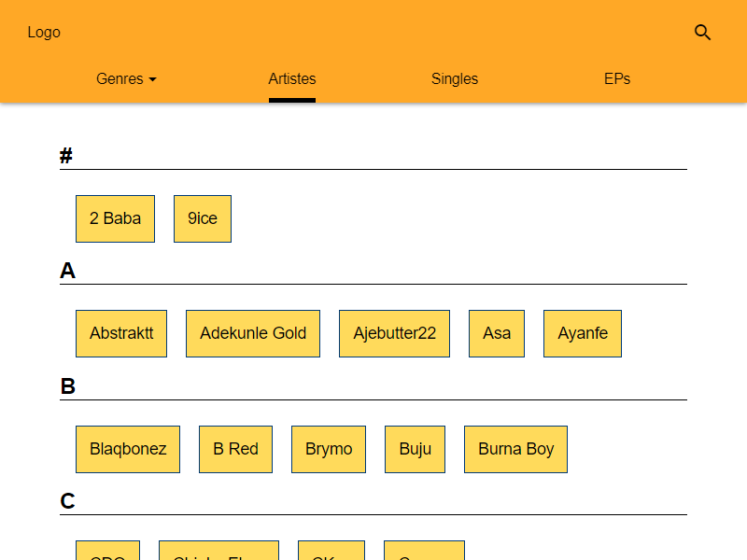Open Adekunle Gold artist page
This screenshot has width=747, height=560.
[253, 333]
